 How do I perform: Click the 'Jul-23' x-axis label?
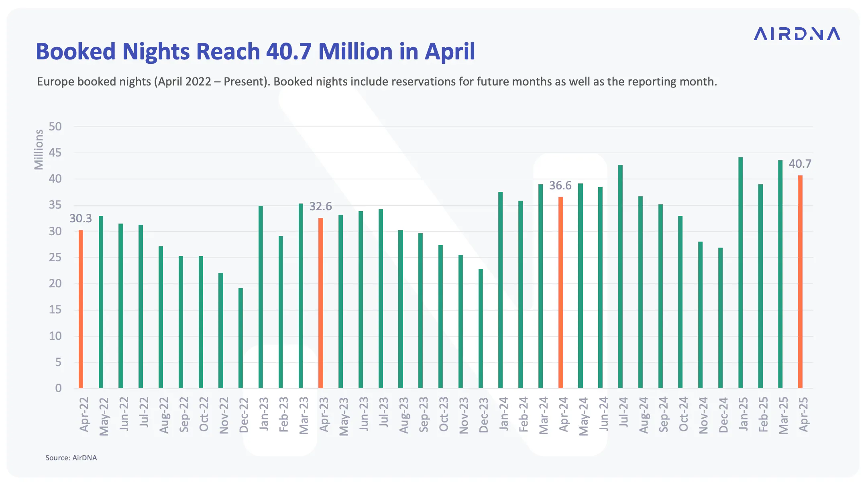(383, 412)
